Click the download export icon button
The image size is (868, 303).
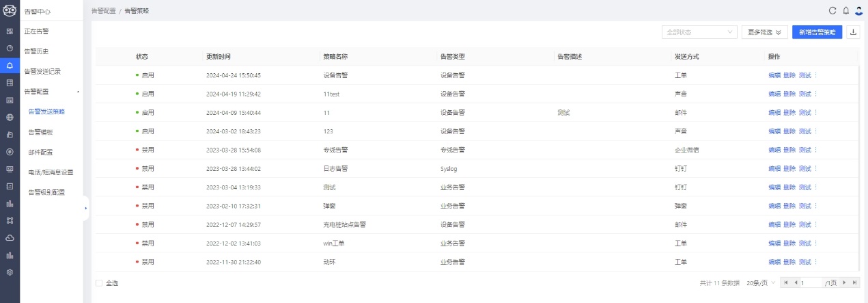[x=853, y=32]
